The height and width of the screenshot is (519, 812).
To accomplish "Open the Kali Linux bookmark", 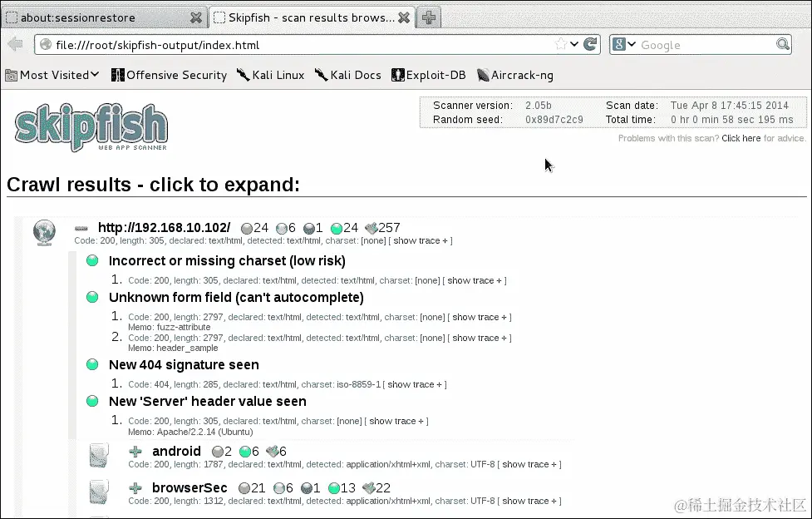I will coord(270,75).
